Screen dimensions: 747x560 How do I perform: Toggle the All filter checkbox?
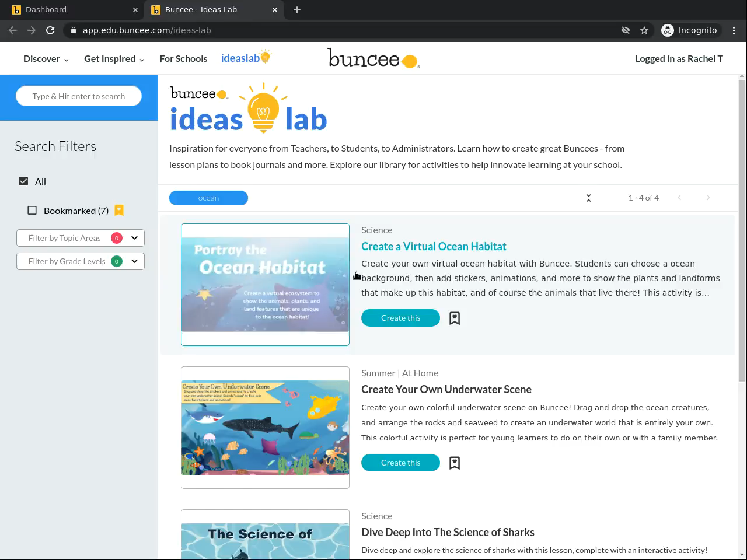[23, 181]
